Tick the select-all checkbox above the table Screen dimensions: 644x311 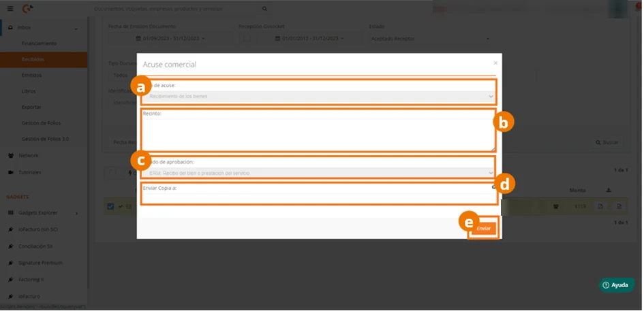tap(112, 173)
